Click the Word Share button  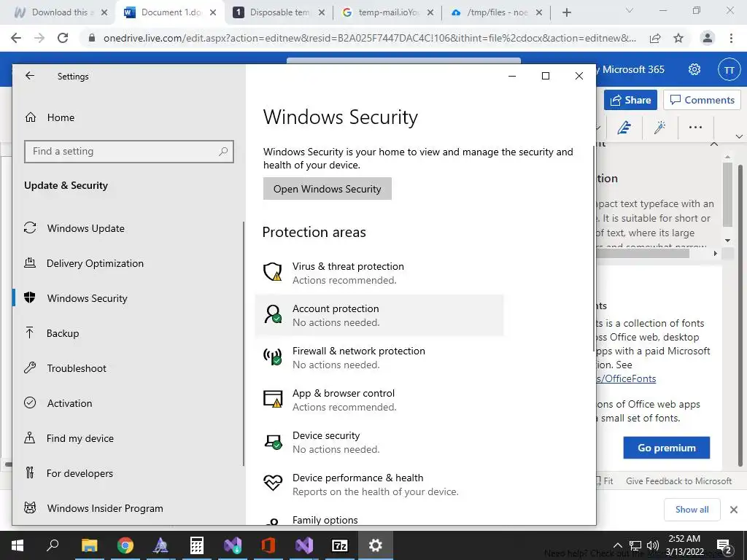pyautogui.click(x=630, y=100)
